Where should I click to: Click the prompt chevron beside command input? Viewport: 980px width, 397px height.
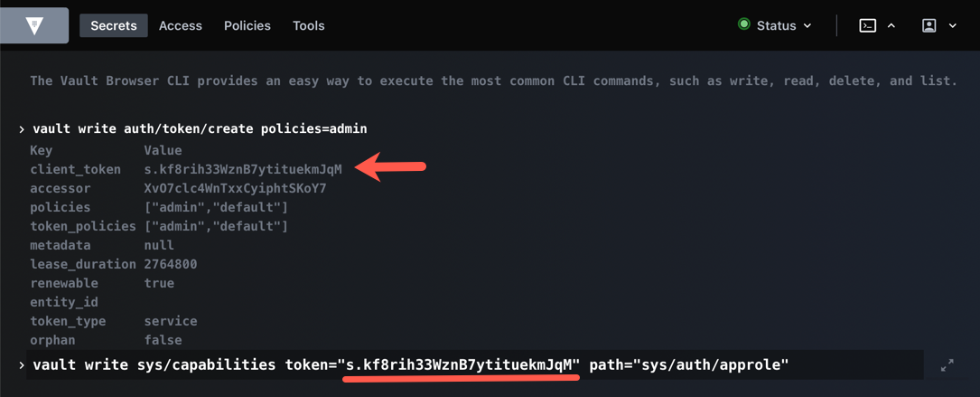pyautogui.click(x=22, y=365)
